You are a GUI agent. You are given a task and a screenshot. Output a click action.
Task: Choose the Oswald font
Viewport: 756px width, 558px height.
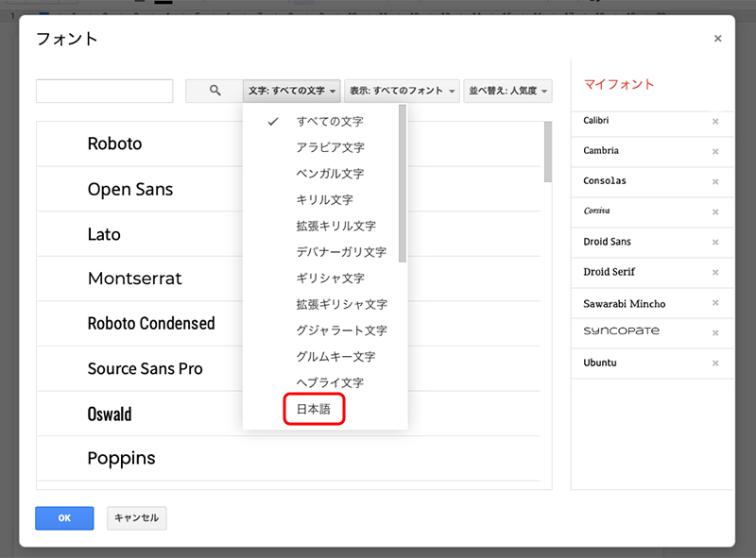click(288, 414)
